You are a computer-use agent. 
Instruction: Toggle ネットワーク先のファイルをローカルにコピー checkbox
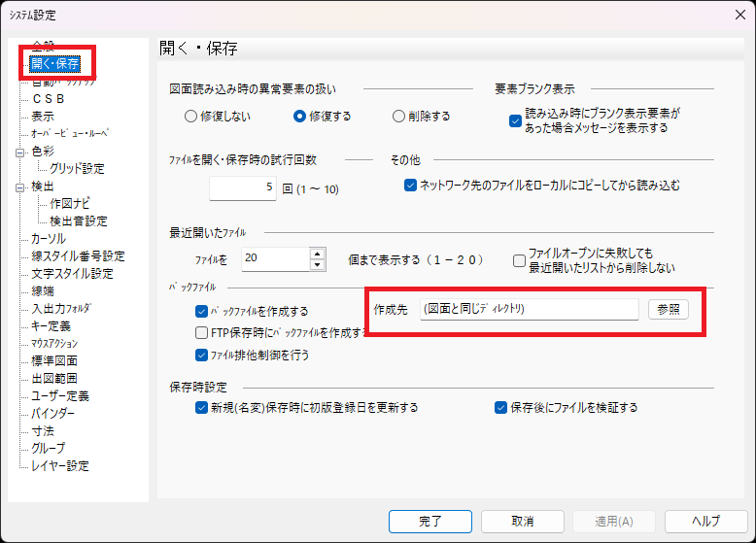pyautogui.click(x=410, y=185)
